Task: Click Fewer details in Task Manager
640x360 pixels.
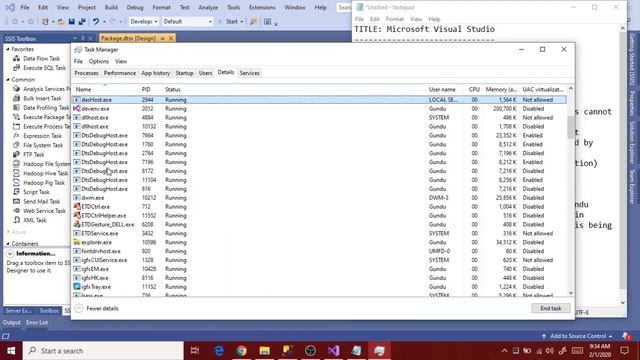Action: tap(97, 308)
